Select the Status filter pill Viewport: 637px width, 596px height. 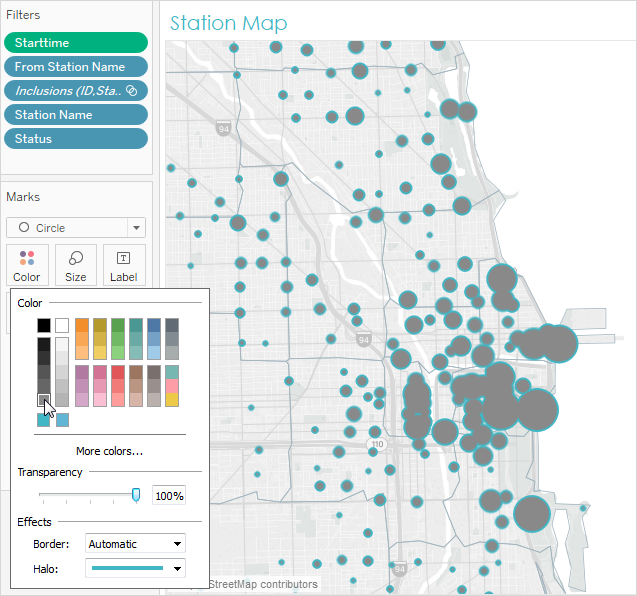(x=76, y=139)
